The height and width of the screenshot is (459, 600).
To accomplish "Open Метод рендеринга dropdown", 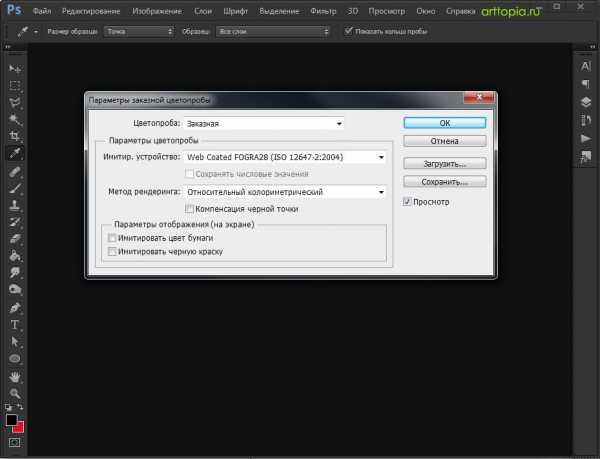I will (285, 192).
